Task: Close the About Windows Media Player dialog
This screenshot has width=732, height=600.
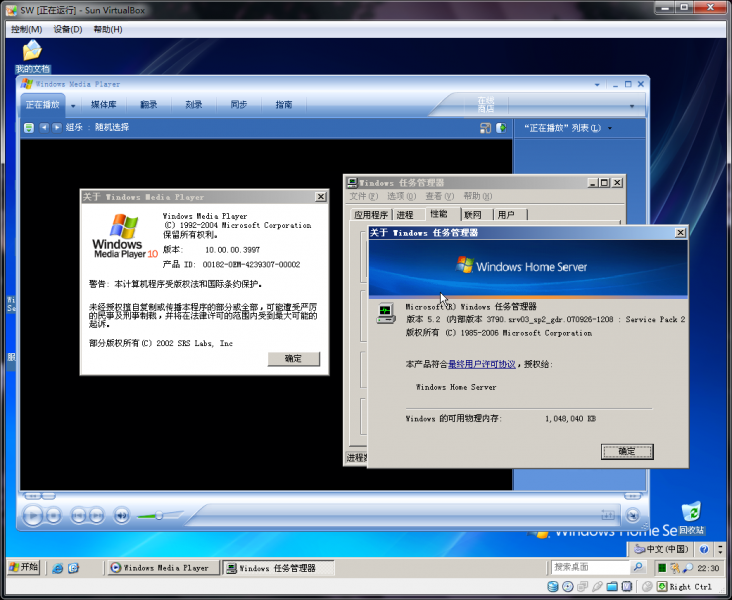Action: [321, 197]
